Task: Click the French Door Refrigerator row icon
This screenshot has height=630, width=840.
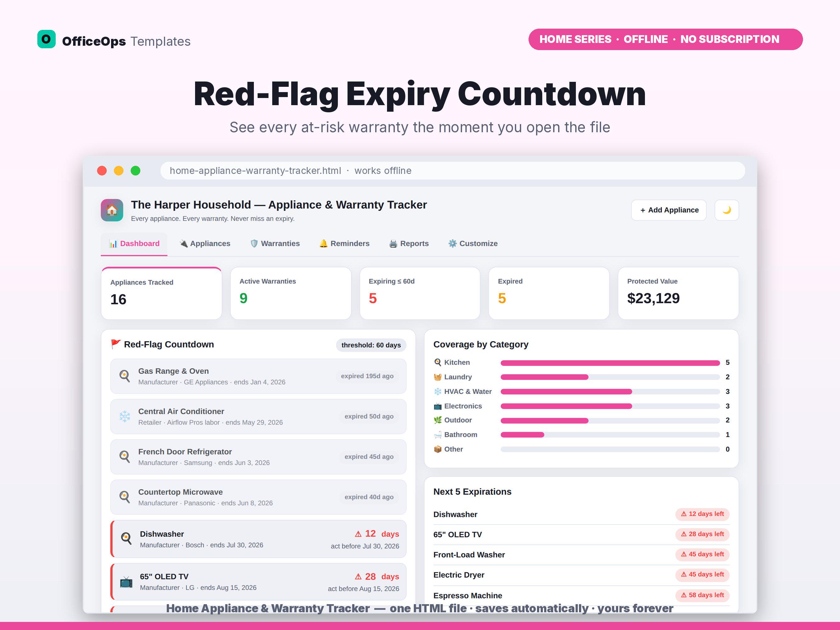Action: point(124,456)
